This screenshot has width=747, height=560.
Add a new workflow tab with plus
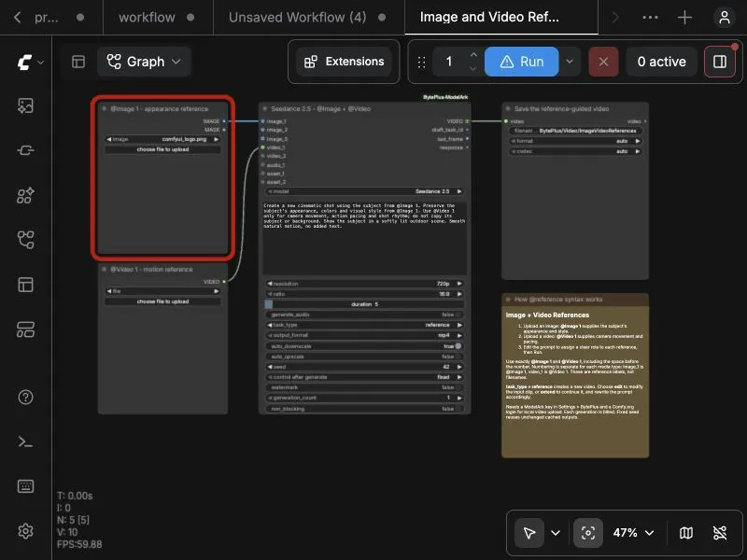[x=684, y=18]
